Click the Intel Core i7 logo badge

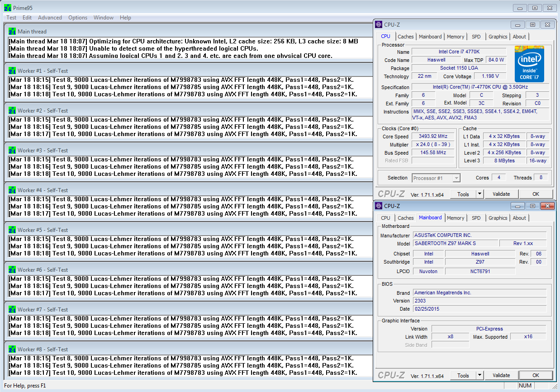(529, 64)
